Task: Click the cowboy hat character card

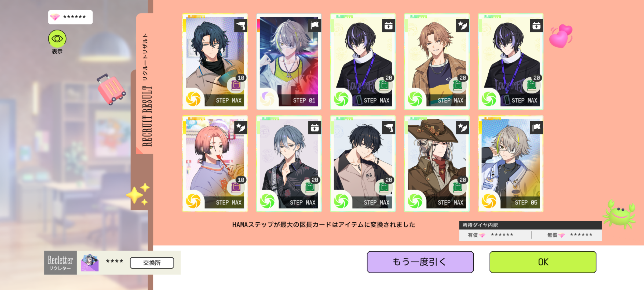Action: click(x=437, y=164)
